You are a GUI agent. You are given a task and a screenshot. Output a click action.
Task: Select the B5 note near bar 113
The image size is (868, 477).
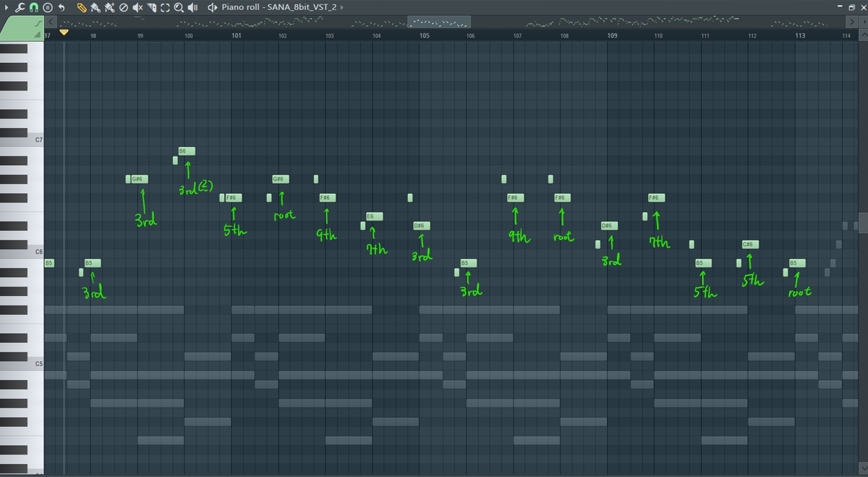tap(798, 263)
